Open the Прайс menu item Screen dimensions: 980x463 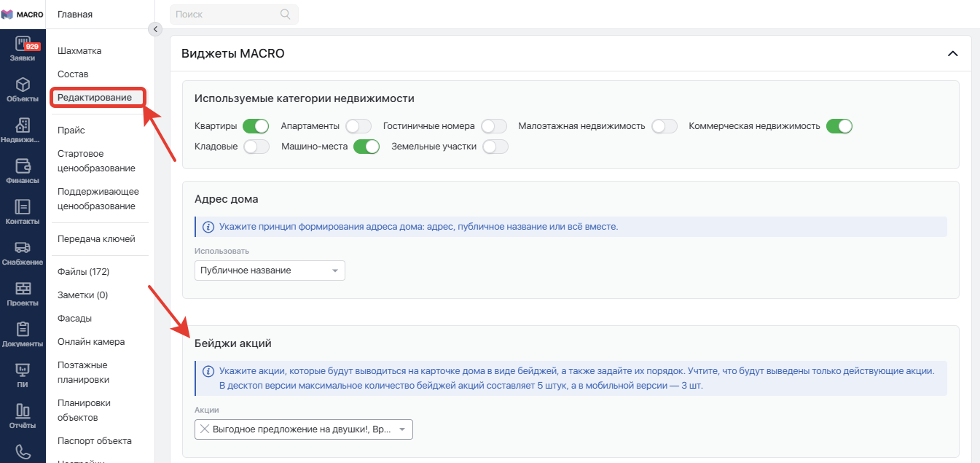[71, 131]
